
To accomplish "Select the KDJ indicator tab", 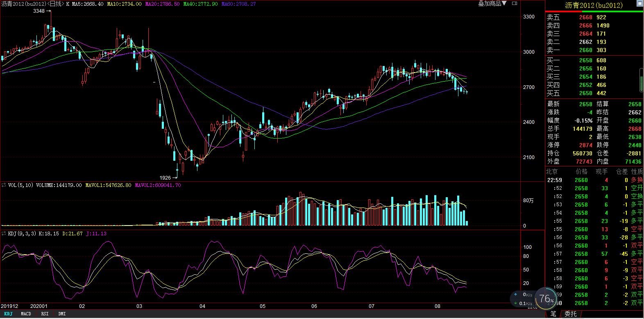I will point(9,314).
